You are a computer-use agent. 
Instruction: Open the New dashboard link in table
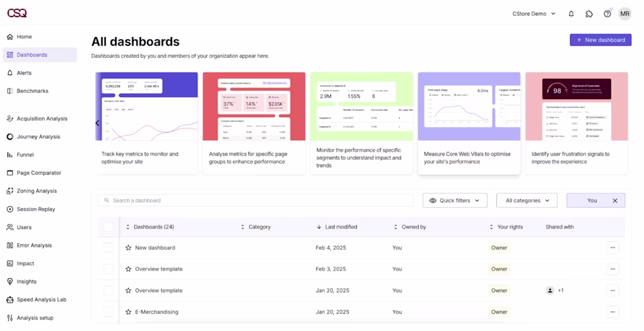[x=155, y=247]
